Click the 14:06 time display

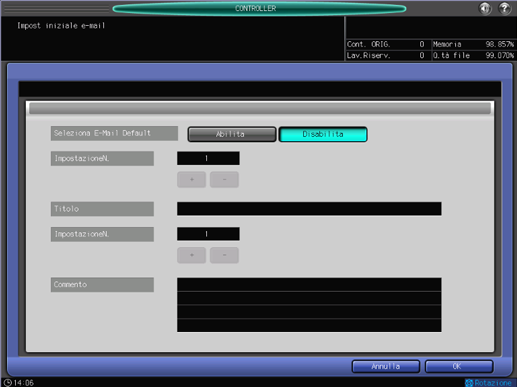24,383
